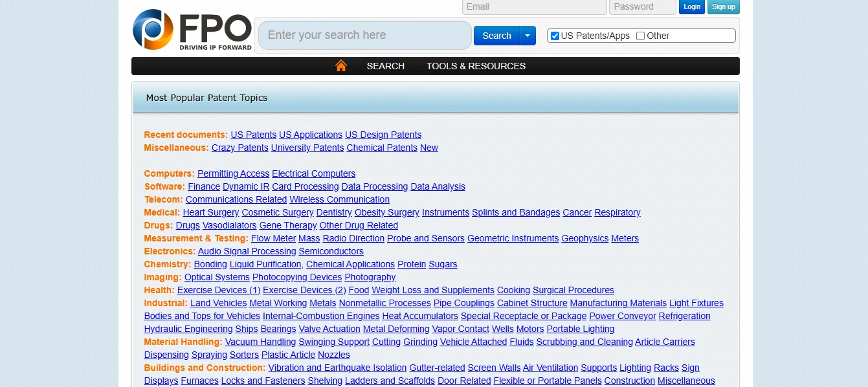The image size is (868, 387).
Task: Open the Semiconductors link
Action: (x=331, y=251)
